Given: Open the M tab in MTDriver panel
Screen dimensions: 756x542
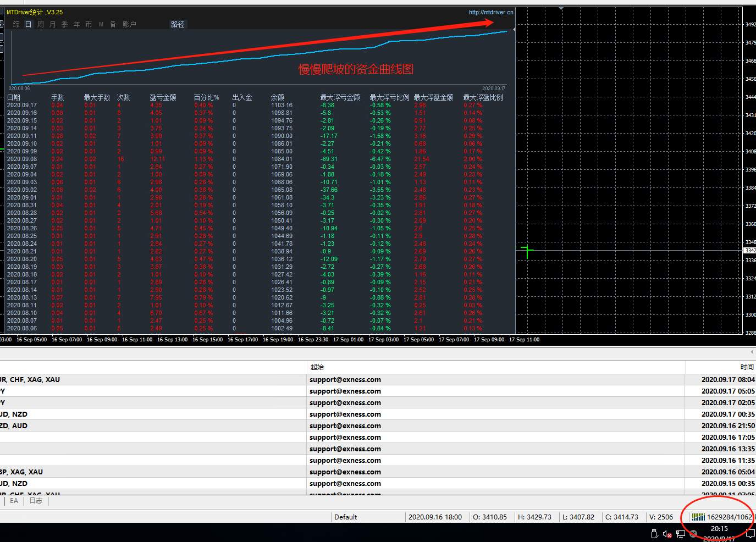Looking at the screenshot, I should [x=101, y=24].
